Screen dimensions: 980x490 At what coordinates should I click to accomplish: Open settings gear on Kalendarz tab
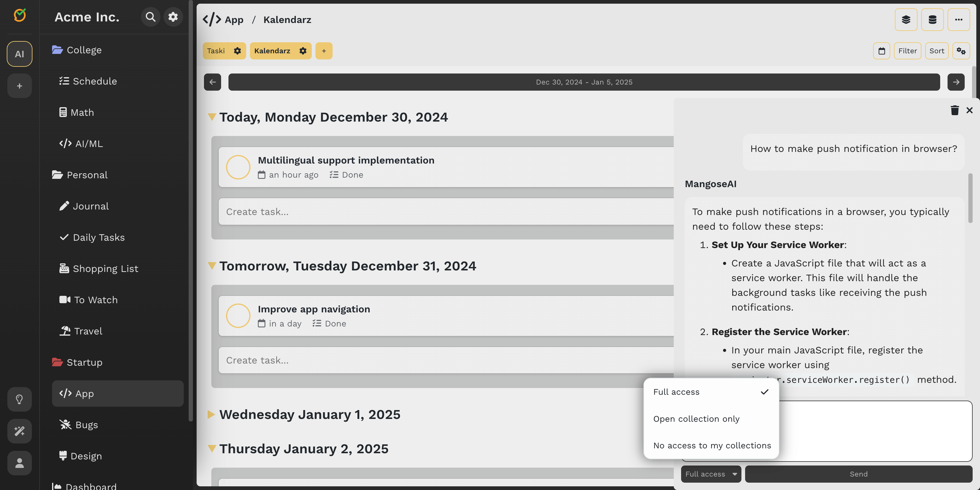click(303, 51)
